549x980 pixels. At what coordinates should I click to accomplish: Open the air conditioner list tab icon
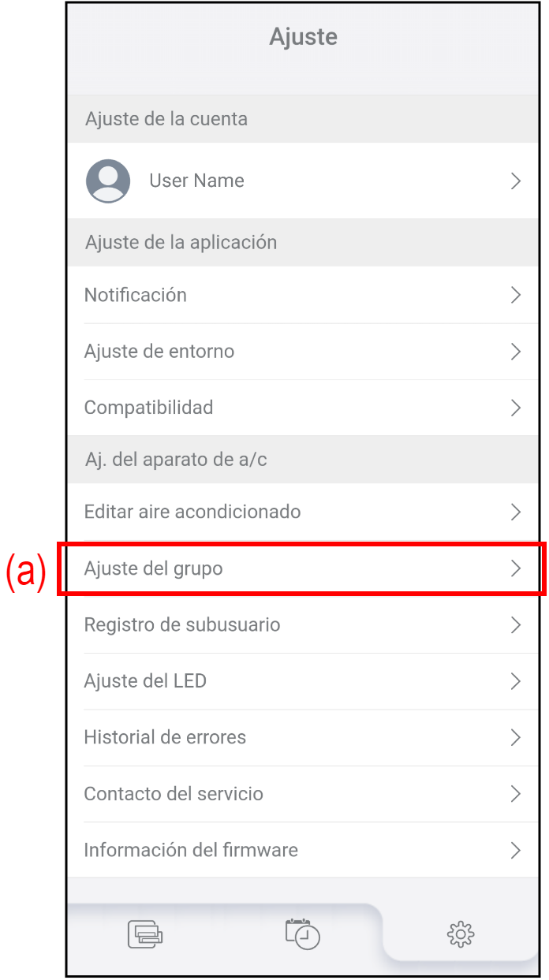(x=145, y=934)
